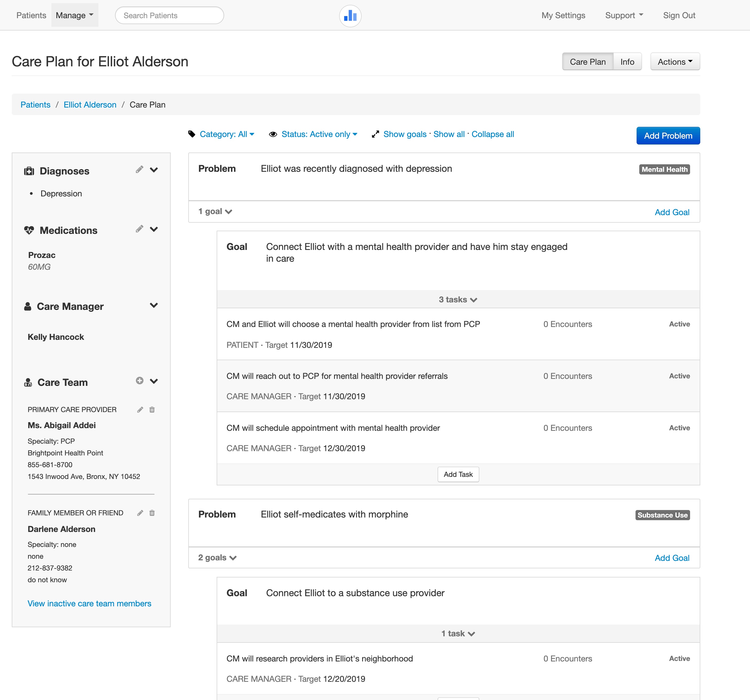Open the Actions dropdown button

675,62
